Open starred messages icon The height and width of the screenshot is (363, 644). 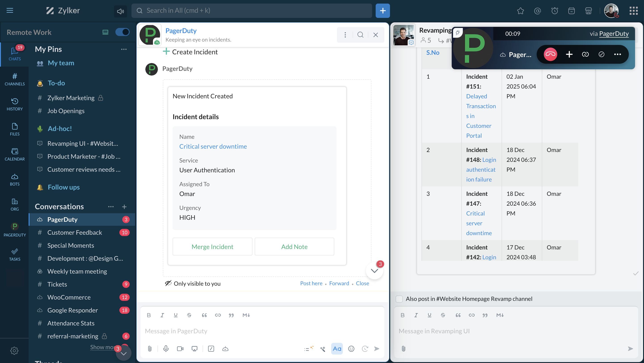[x=521, y=11]
